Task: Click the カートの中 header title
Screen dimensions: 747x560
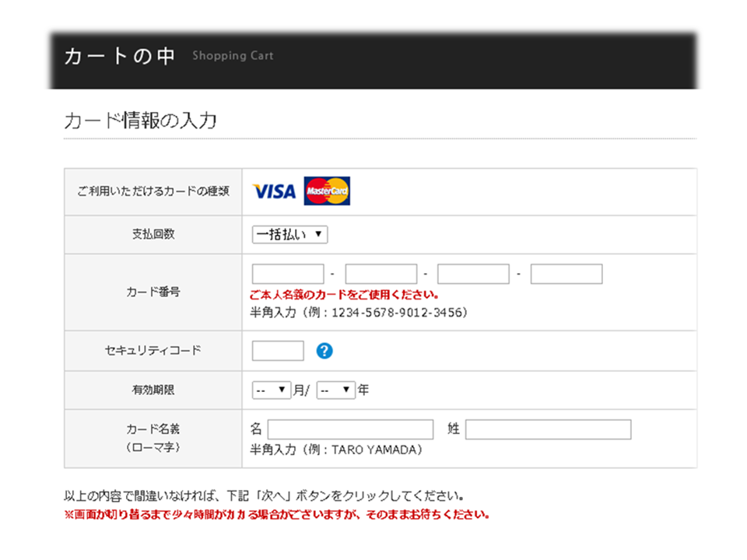Action: click(120, 56)
